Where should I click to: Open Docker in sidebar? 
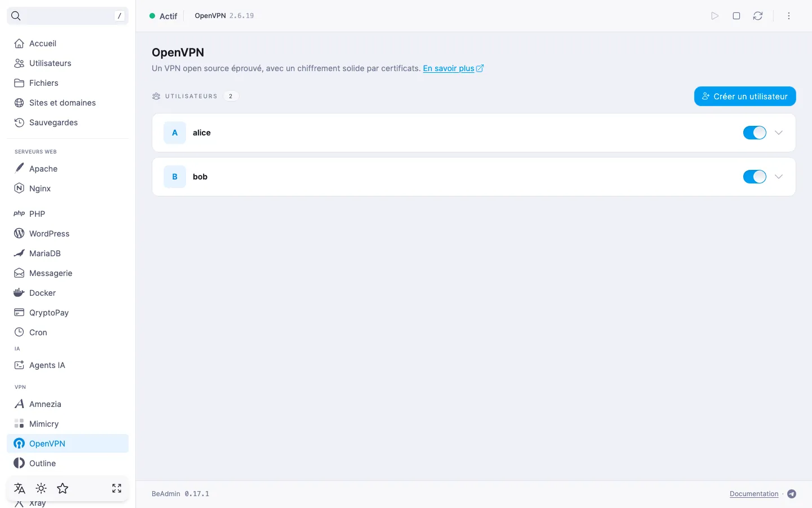pyautogui.click(x=68, y=293)
